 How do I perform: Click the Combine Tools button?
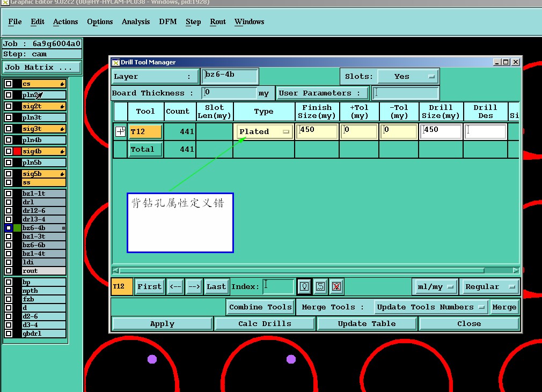(x=260, y=307)
